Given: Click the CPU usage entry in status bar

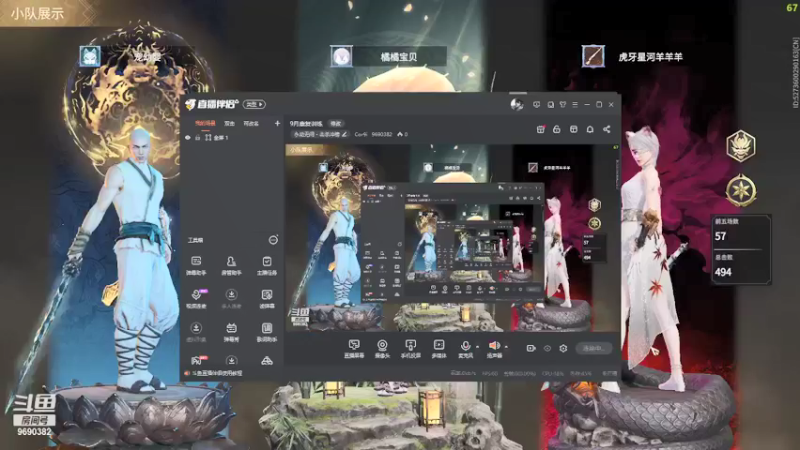Looking at the screenshot, I should click(553, 373).
